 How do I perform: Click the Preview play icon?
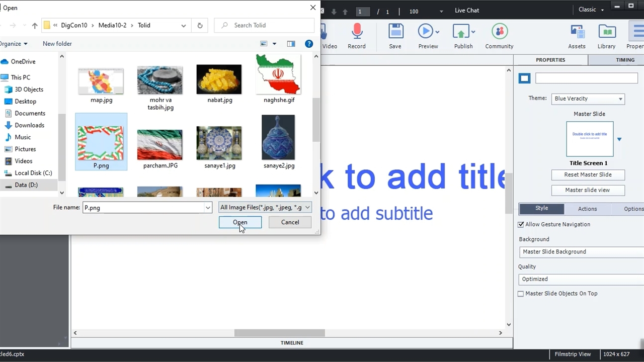point(425,32)
